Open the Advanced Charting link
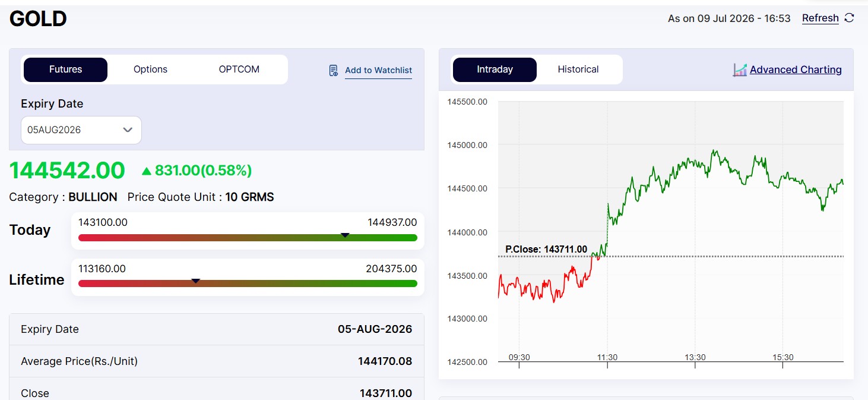 (796, 70)
